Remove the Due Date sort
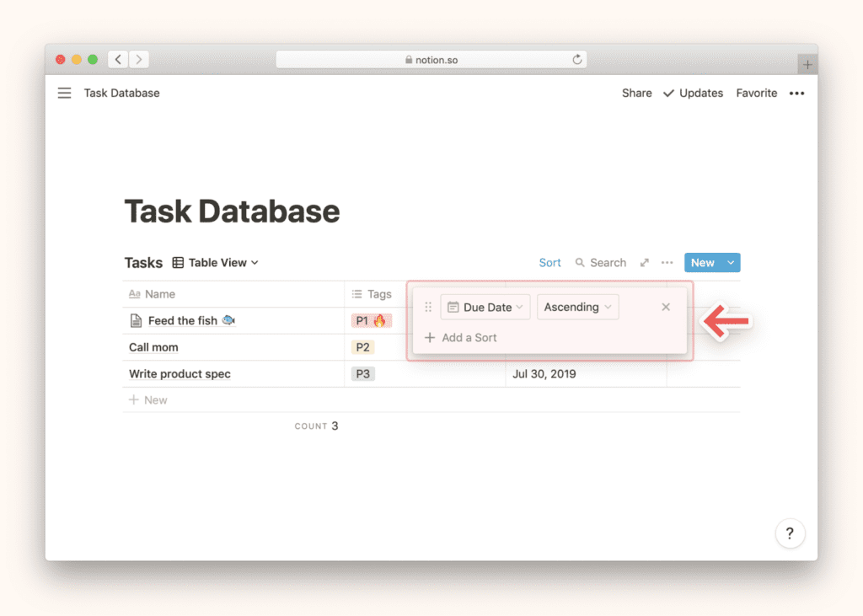Image resolution: width=863 pixels, height=616 pixels. click(666, 308)
